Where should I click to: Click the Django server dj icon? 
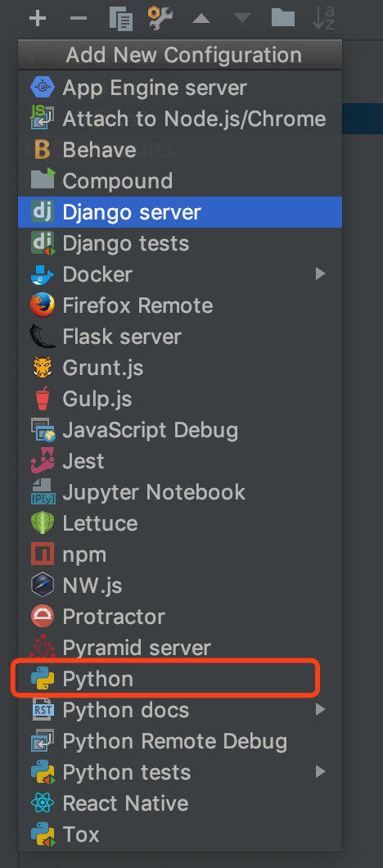pos(43,212)
